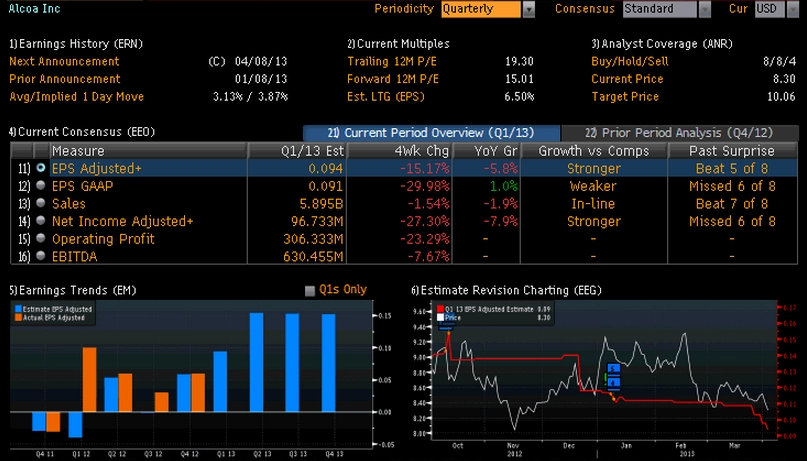
Task: Click the Actual EPS Adjusted orange legend swatch
Action: (x=18, y=318)
